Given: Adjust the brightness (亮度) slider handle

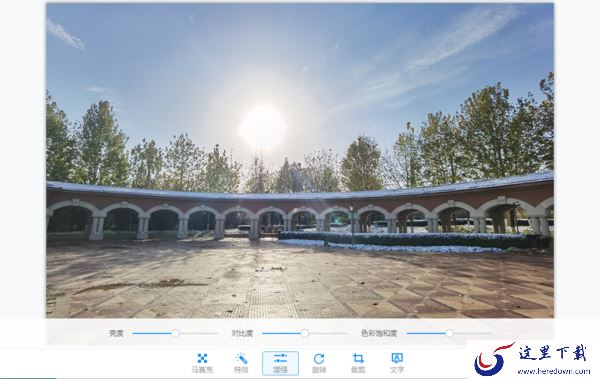Looking at the screenshot, I should click(175, 333).
